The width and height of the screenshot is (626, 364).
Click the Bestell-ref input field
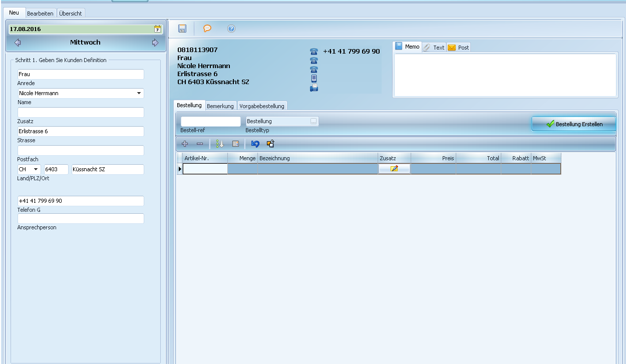[211, 121]
